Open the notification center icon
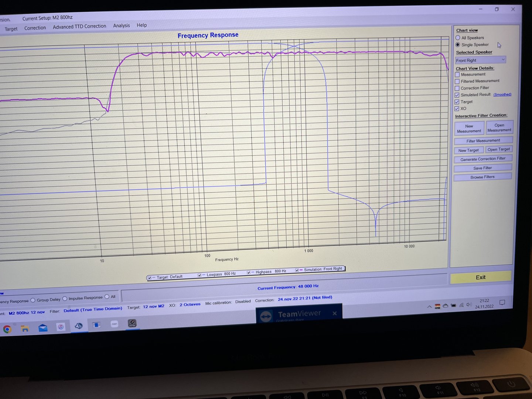The image size is (532, 399). [502, 303]
